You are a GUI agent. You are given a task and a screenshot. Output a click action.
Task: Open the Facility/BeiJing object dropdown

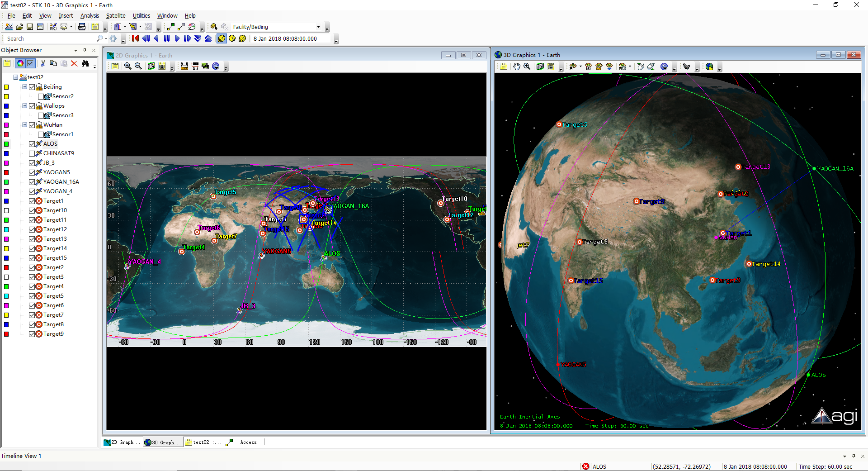tap(318, 27)
